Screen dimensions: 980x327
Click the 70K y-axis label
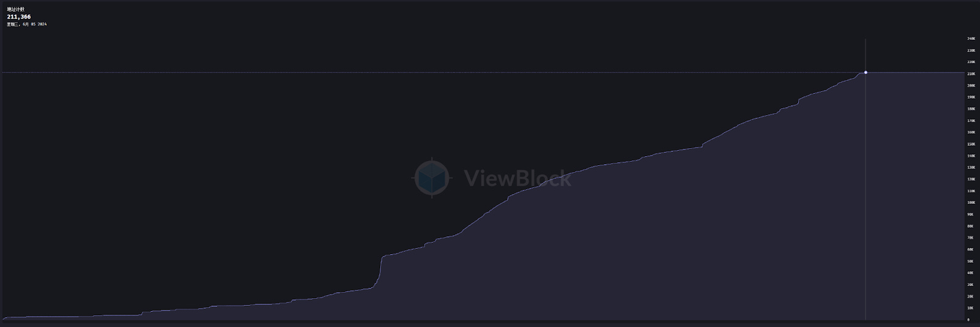(970, 238)
